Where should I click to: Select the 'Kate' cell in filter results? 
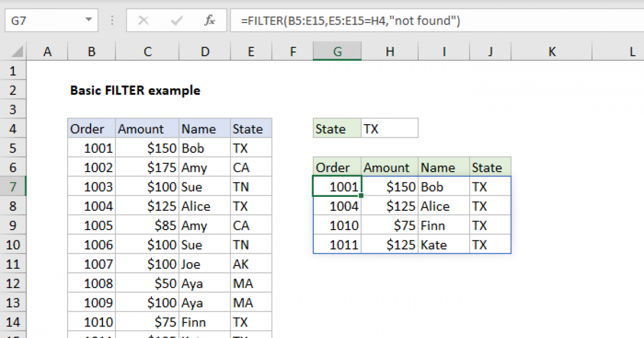444,245
